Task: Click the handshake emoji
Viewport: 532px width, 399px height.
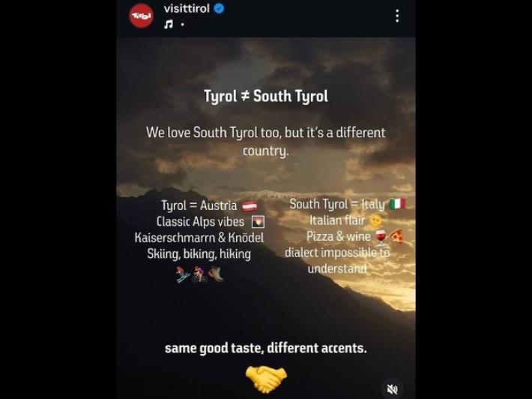Action: click(x=266, y=379)
